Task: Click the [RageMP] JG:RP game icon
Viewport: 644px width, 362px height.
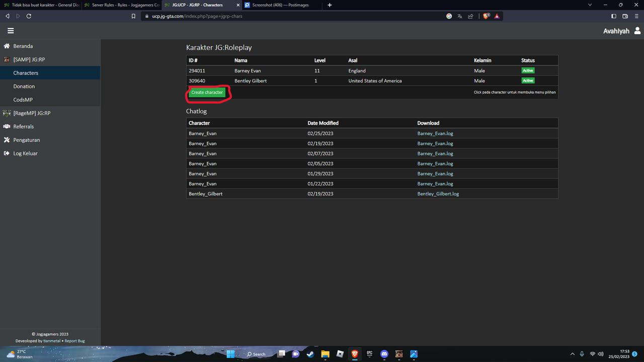Action: coord(7,113)
